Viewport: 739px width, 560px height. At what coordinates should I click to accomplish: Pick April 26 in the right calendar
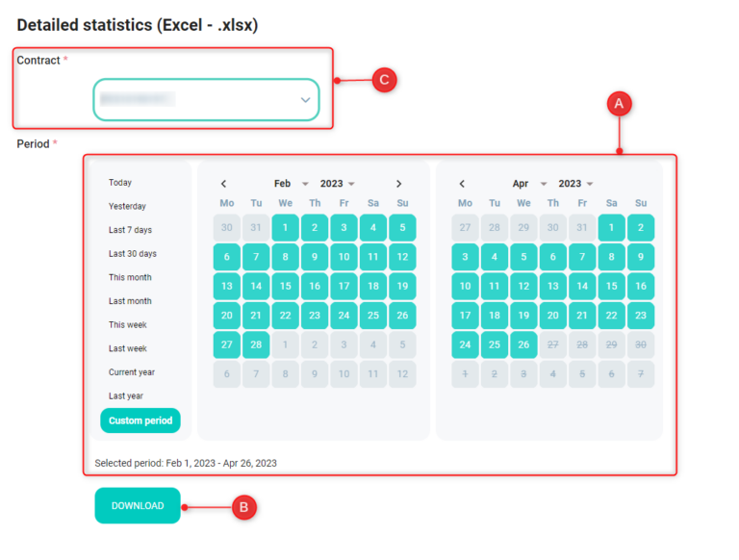pyautogui.click(x=523, y=344)
